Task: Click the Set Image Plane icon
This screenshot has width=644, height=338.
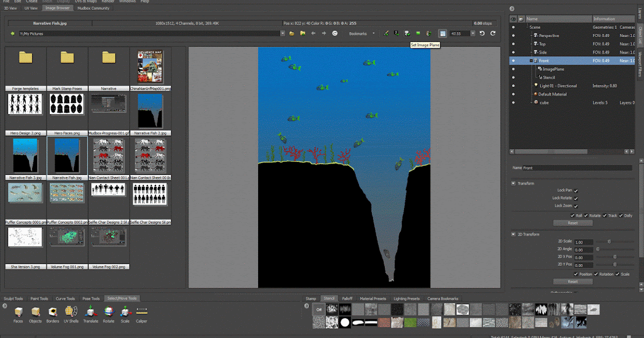Action: point(407,33)
